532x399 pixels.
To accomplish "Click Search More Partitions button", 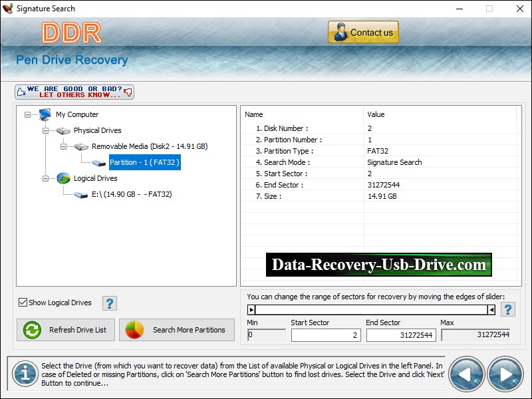I will click(x=177, y=330).
